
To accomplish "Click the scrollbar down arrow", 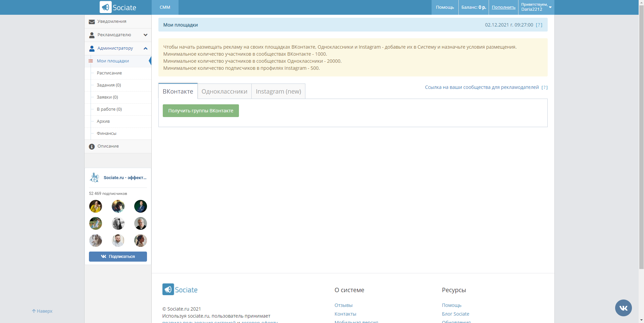I will 641,320.
